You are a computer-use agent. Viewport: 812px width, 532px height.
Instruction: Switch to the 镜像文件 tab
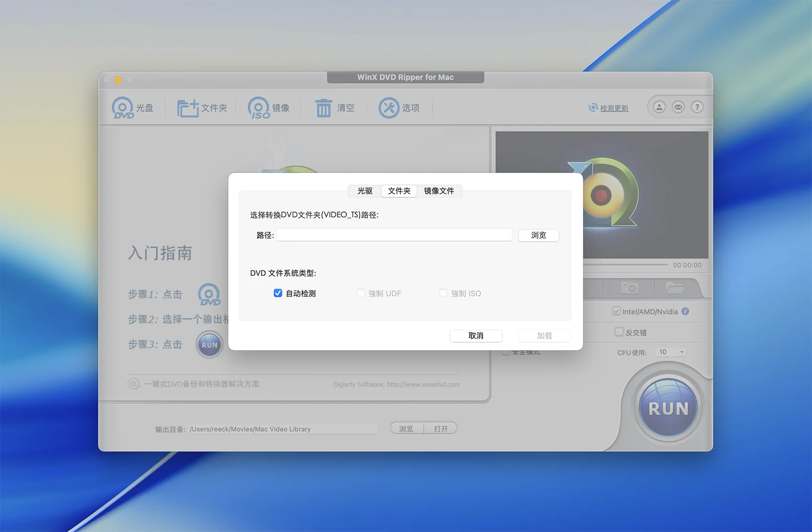coord(439,191)
